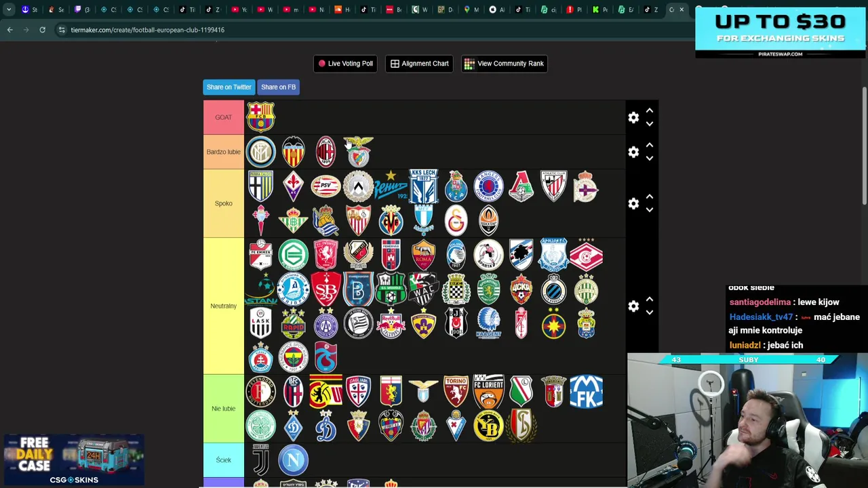Open the PiratesSwap skins banner ad
Screen dimensions: 868x488
(x=781, y=32)
